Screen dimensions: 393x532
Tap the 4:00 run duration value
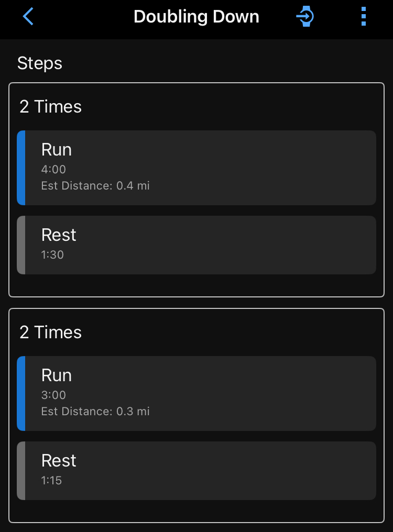click(53, 170)
